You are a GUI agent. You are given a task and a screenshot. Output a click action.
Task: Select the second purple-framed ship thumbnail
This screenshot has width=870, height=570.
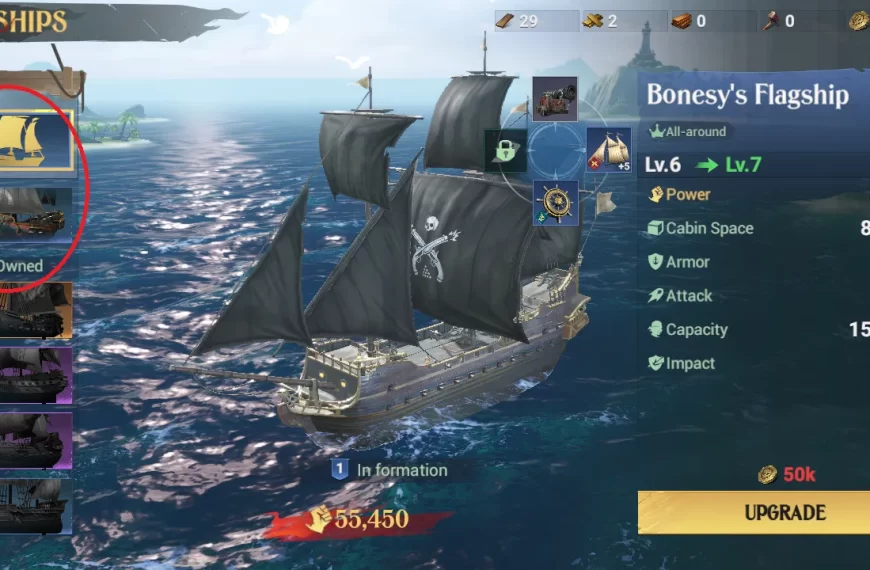[x=36, y=441]
